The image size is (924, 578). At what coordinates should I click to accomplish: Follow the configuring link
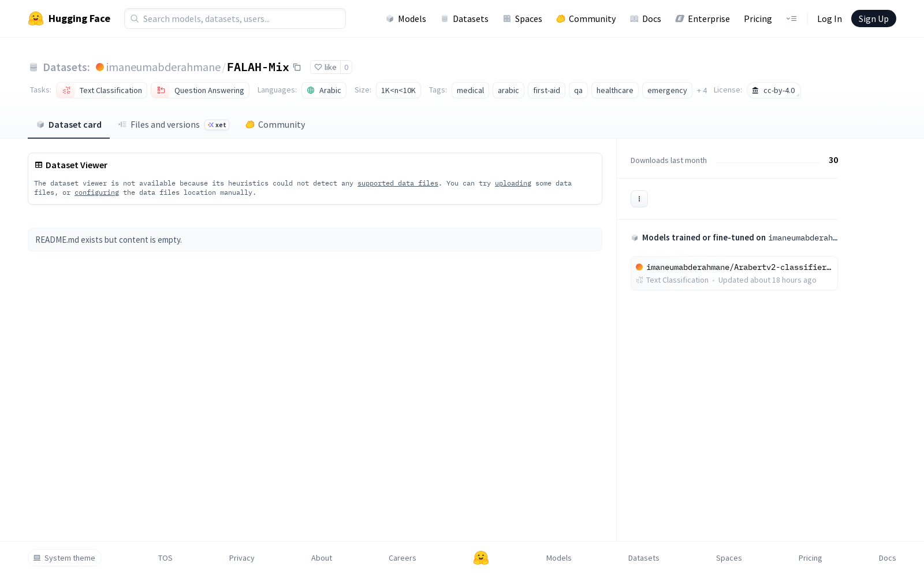[x=96, y=192]
